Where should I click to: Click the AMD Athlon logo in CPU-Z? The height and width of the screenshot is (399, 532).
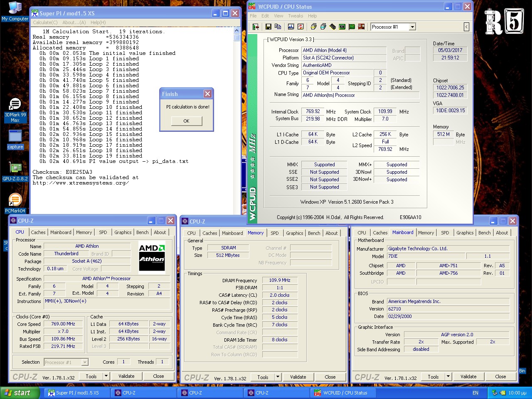[152, 256]
